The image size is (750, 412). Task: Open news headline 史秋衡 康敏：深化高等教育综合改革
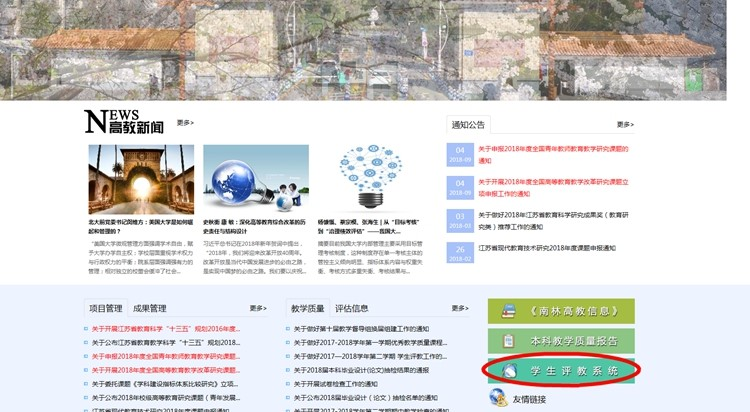click(254, 227)
